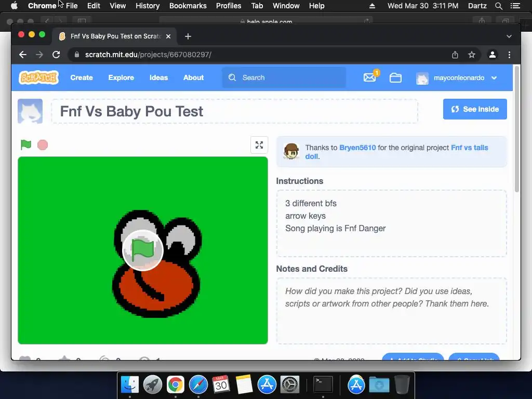This screenshot has height=399, width=532.
Task: Open the File menu
Action: coord(72,6)
